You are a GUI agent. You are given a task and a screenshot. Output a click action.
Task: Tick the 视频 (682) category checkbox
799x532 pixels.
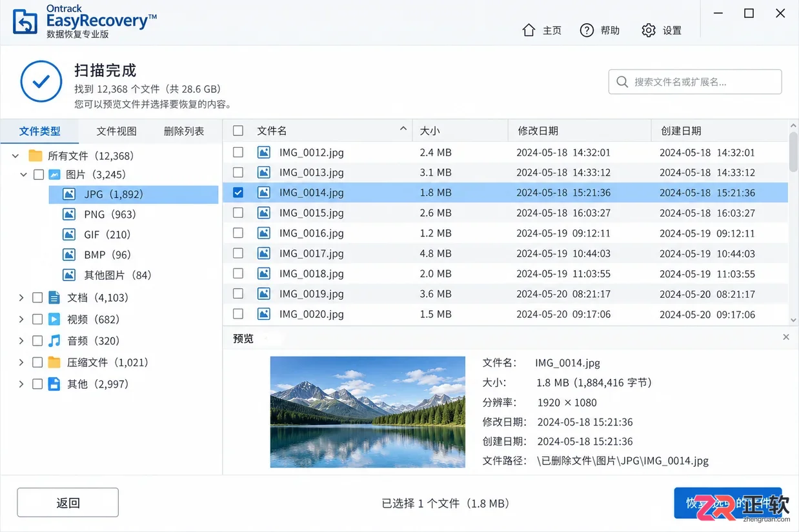click(x=37, y=319)
